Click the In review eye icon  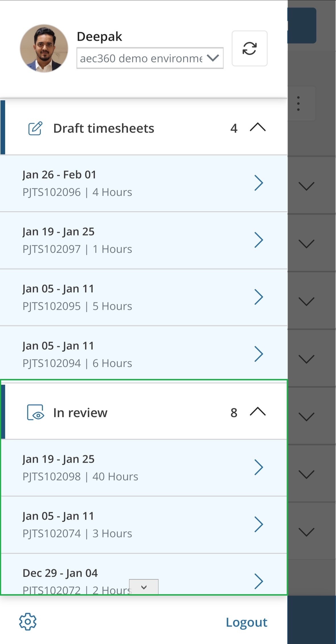pos(35,413)
